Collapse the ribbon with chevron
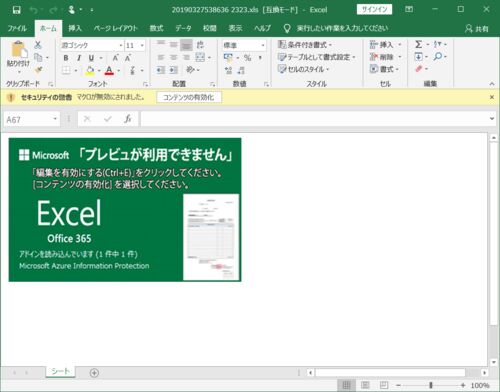The height and width of the screenshot is (392, 500). 492,84
